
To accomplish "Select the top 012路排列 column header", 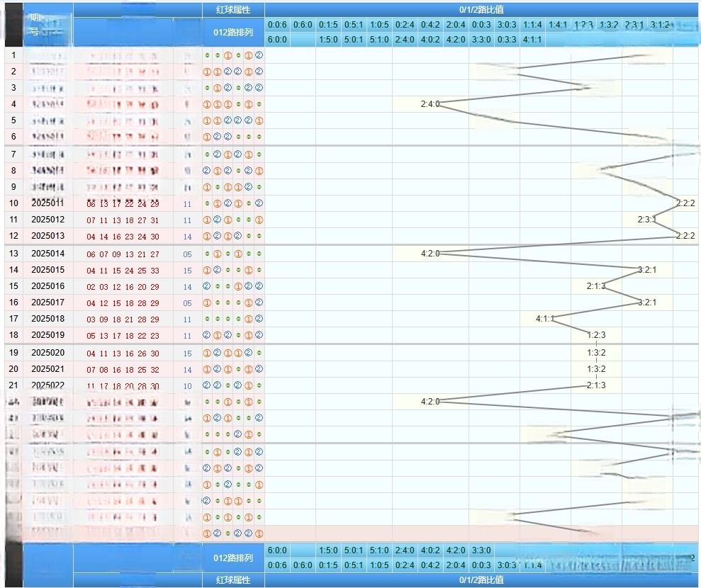I will (x=233, y=32).
